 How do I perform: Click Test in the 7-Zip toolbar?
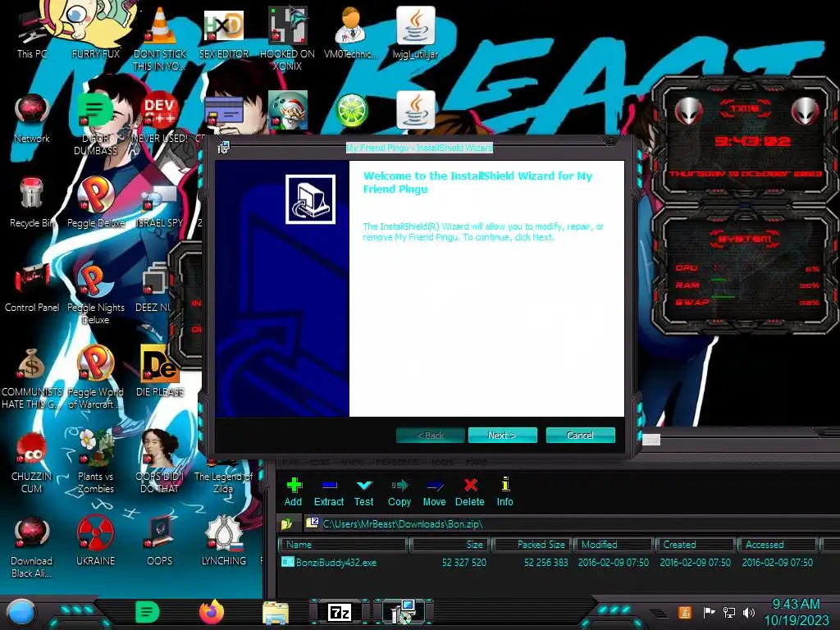363,492
